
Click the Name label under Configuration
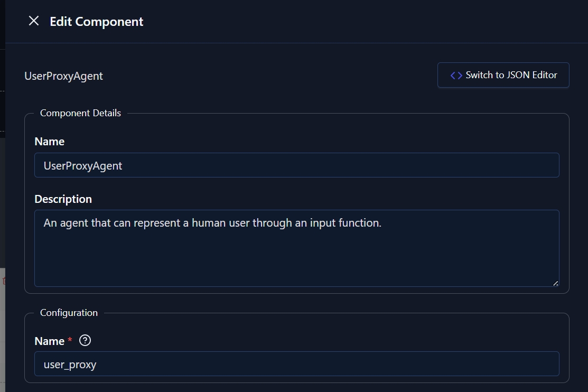tap(50, 341)
